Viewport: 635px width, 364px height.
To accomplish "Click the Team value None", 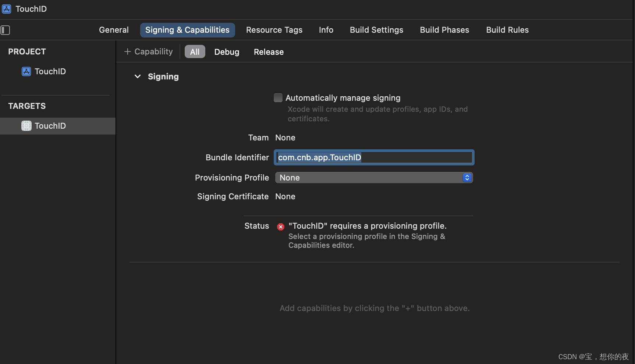I will 285,138.
